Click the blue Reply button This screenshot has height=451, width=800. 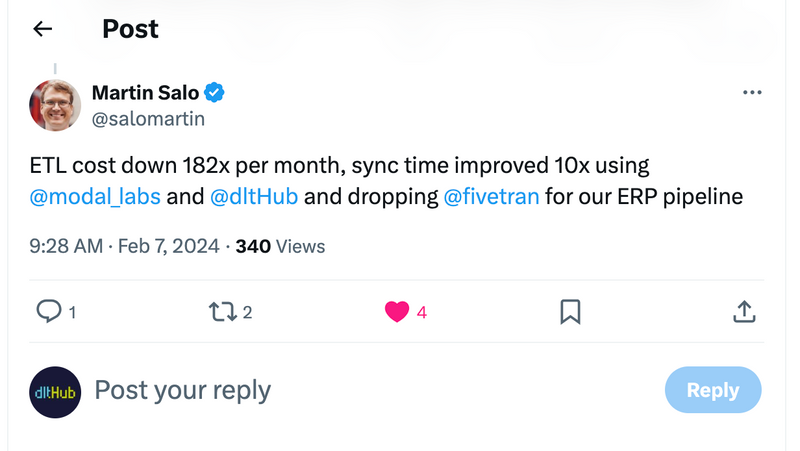tap(713, 390)
